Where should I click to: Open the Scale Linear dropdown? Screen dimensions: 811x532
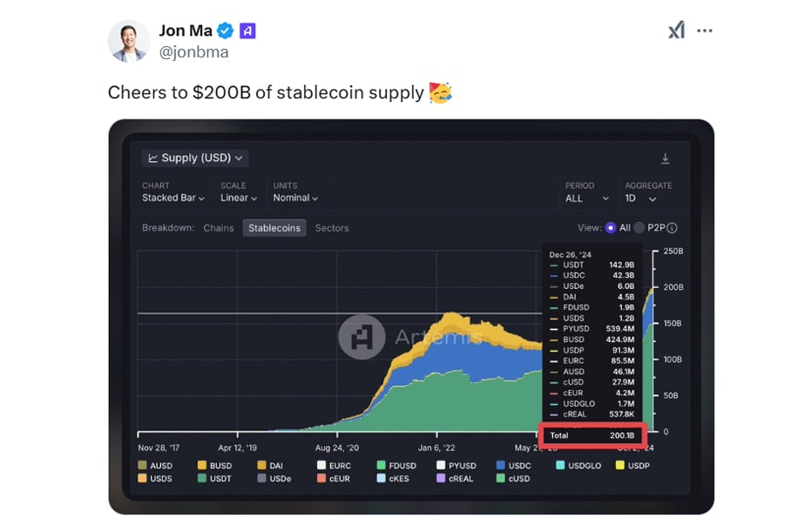239,198
